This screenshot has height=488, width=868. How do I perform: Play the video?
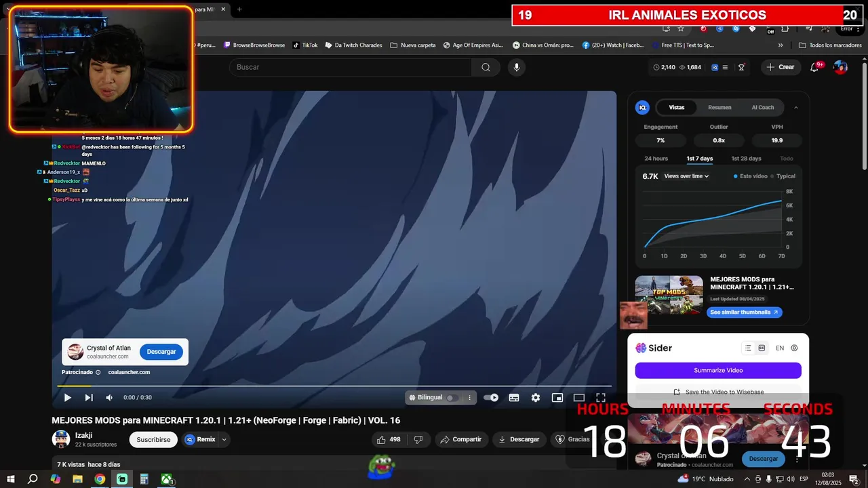click(x=67, y=398)
